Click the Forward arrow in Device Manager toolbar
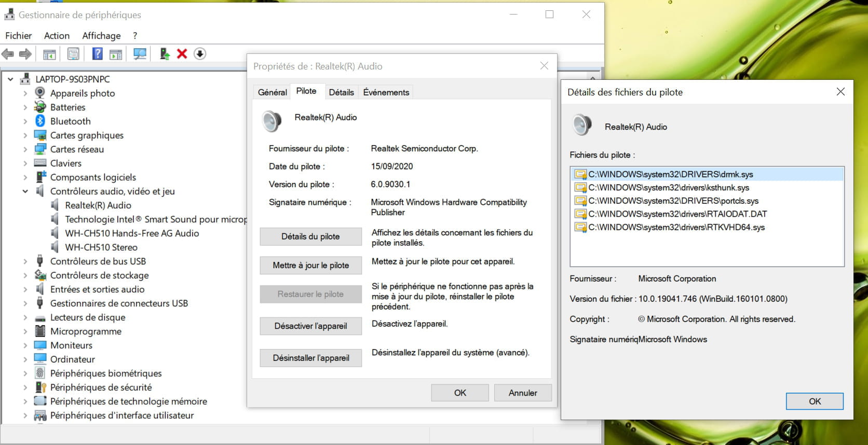The image size is (868, 445). pos(25,54)
